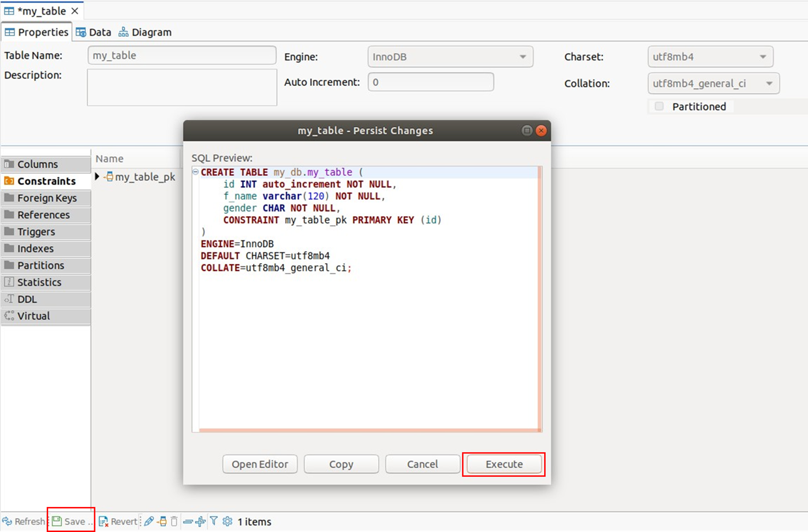
Task: Switch to the Properties tab
Action: [36, 32]
